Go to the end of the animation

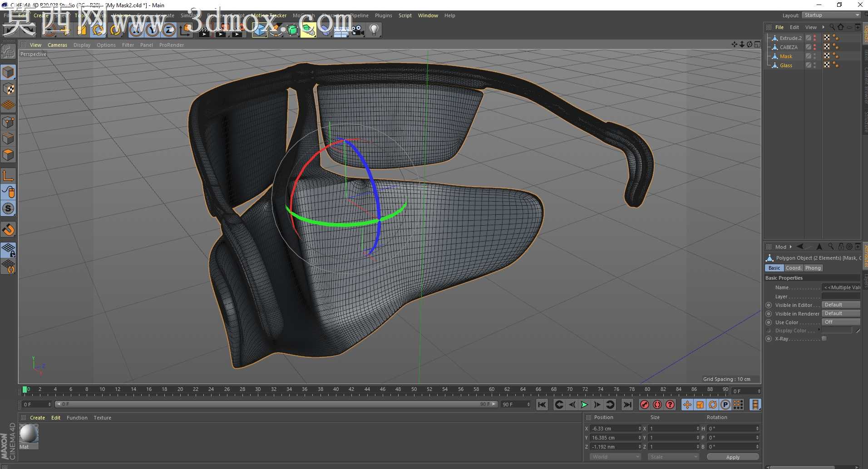pyautogui.click(x=627, y=405)
